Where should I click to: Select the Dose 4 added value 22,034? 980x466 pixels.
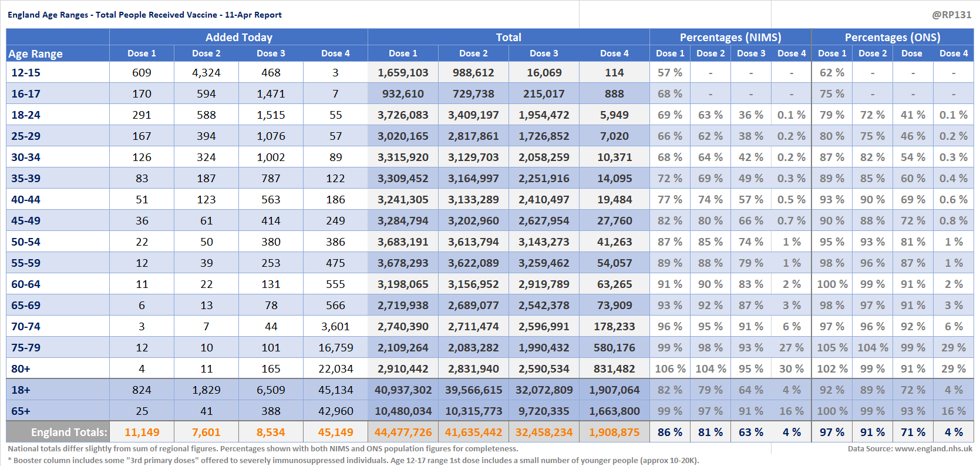(335, 369)
